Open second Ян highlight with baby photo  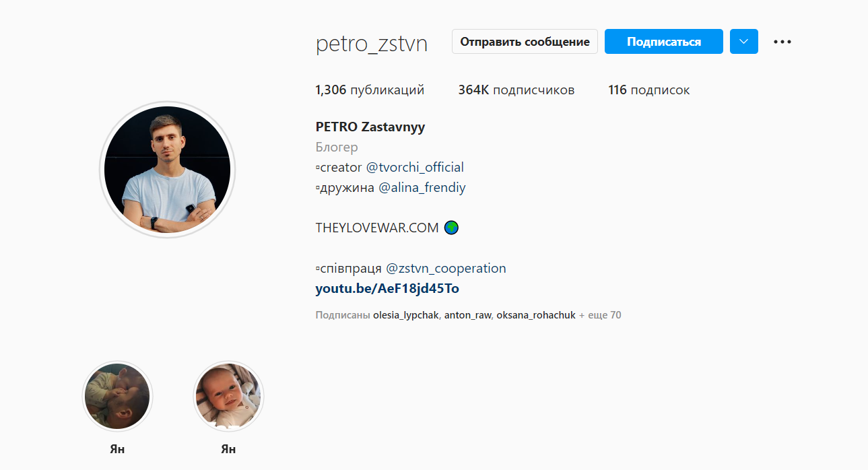[228, 396]
